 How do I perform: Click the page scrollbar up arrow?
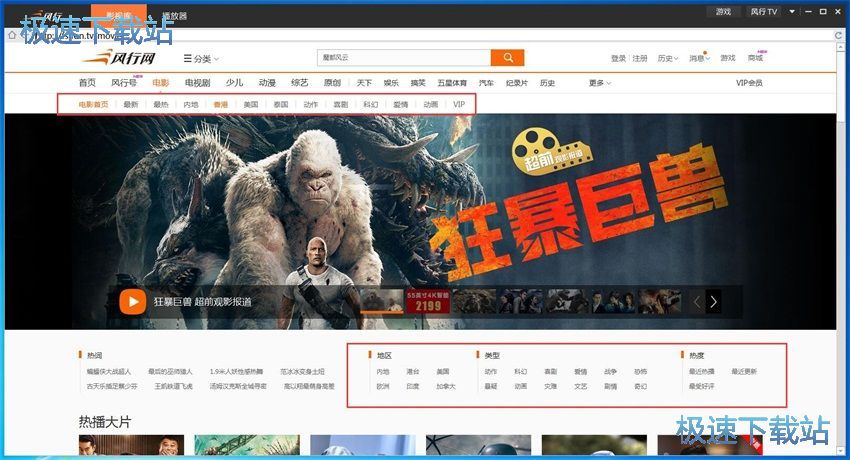coord(842,49)
